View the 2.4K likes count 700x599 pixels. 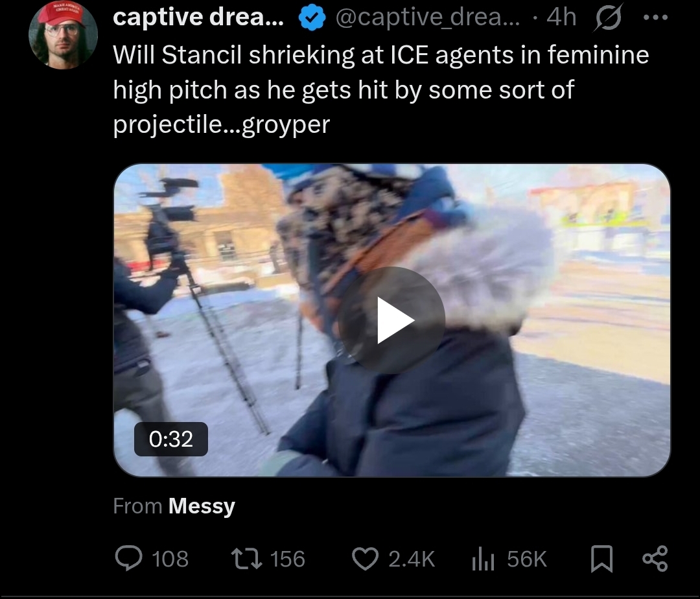coord(412,559)
